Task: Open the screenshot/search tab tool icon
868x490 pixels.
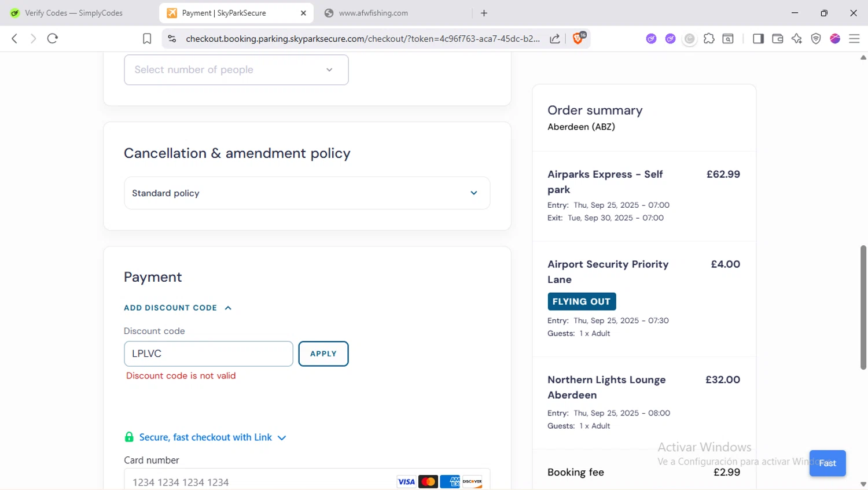Action: (x=728, y=39)
